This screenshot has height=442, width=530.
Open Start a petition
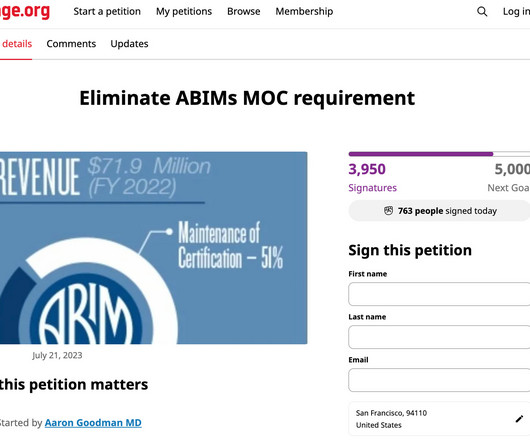click(x=107, y=11)
